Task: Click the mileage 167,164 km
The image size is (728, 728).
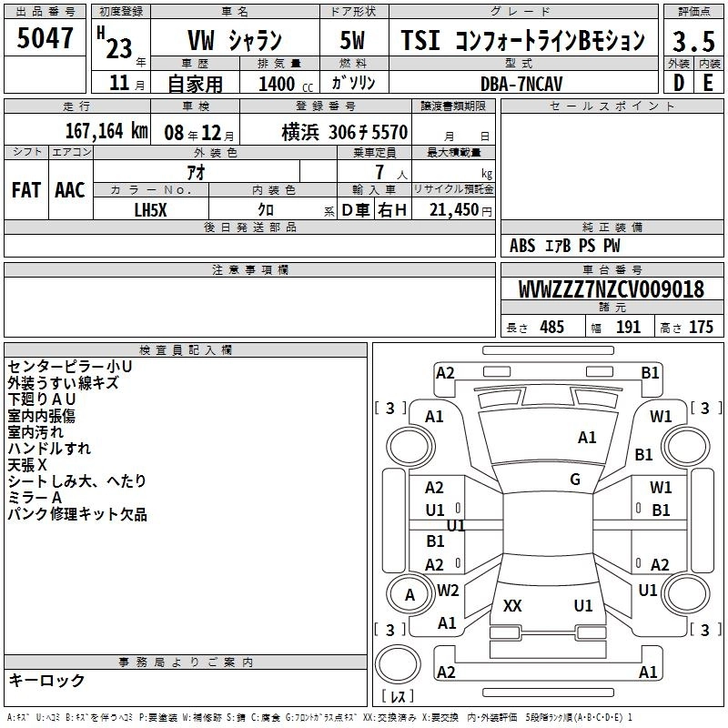Action: tap(106, 131)
